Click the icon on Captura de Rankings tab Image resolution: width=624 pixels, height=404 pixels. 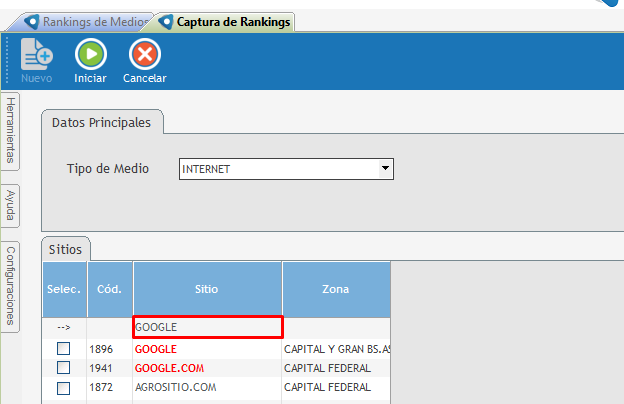tap(166, 22)
